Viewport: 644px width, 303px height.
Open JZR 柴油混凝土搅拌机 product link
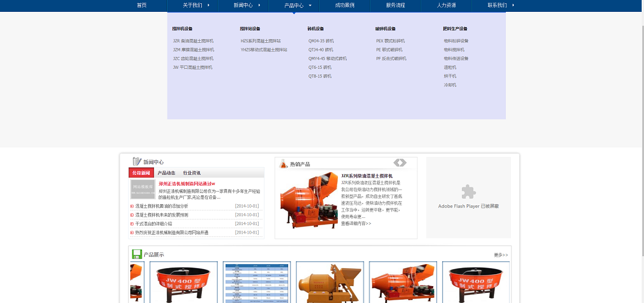193,41
